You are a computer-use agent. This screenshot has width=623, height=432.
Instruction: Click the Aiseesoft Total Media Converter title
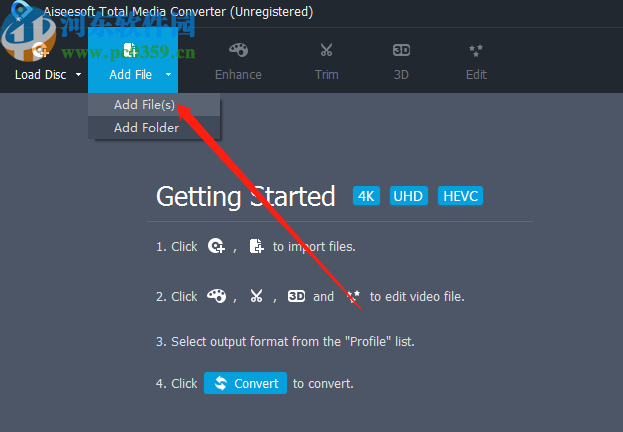click(178, 12)
